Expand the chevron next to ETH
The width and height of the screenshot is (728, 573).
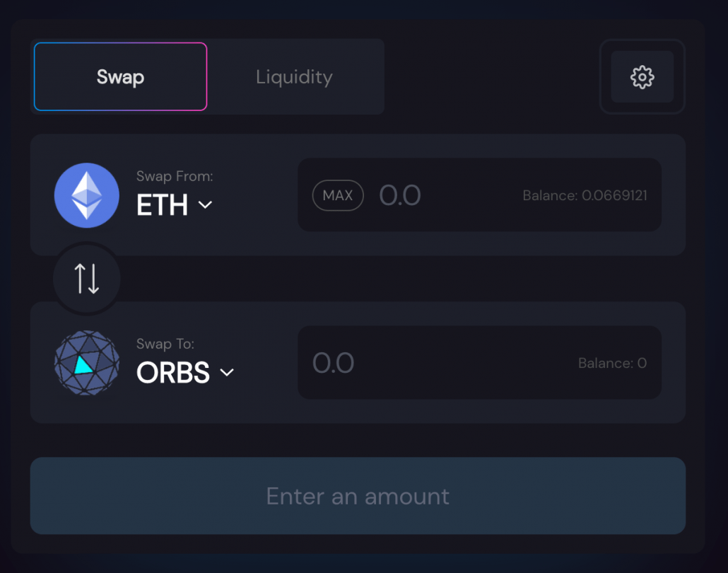tap(205, 204)
